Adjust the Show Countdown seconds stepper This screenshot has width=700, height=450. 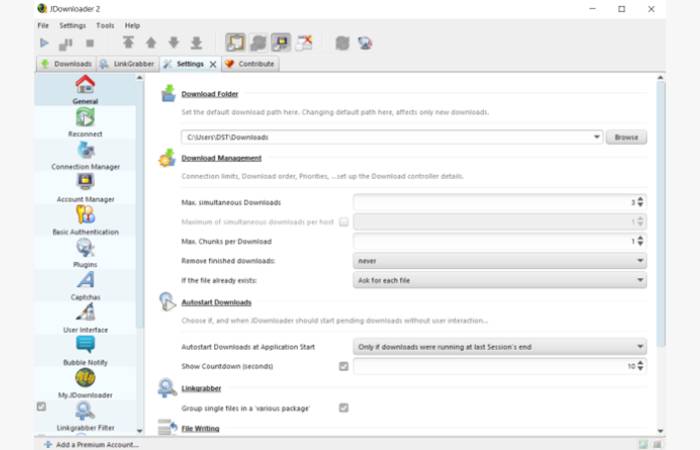pos(640,366)
